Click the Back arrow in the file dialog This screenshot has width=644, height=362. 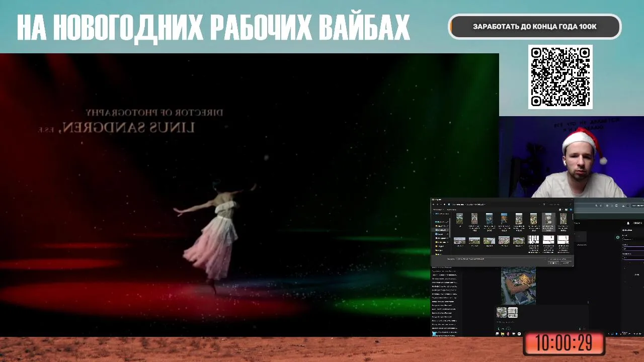(433, 204)
